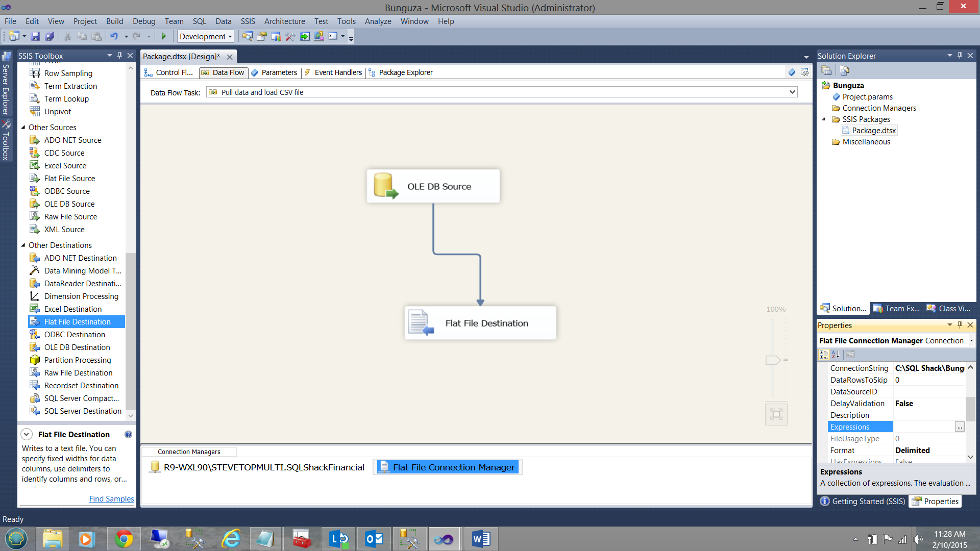Open the Development configuration dropdown

point(230,37)
